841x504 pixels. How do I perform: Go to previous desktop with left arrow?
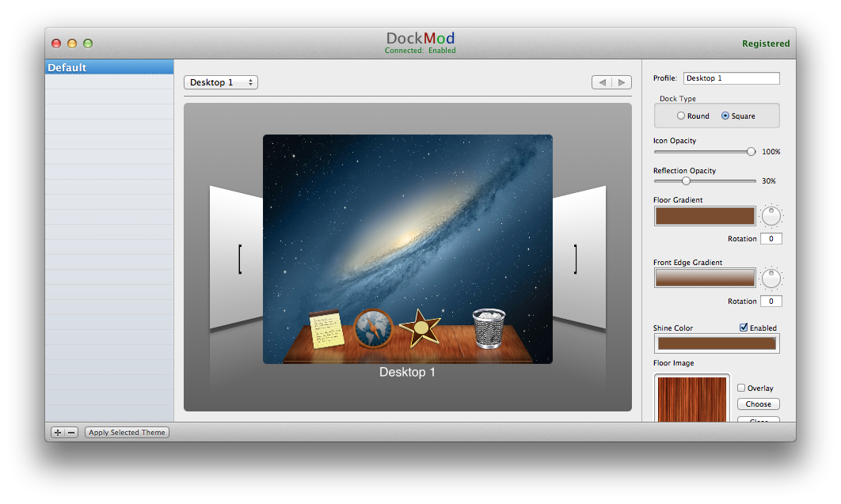(602, 82)
